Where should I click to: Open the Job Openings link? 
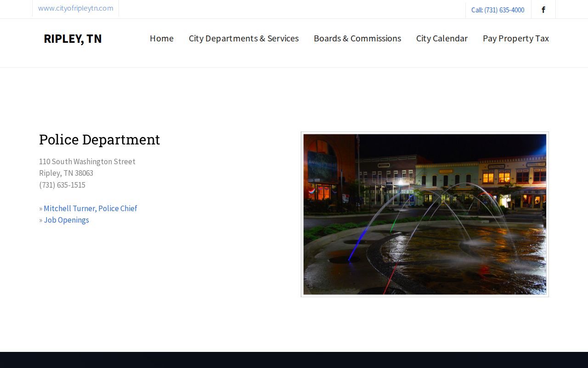(67, 220)
